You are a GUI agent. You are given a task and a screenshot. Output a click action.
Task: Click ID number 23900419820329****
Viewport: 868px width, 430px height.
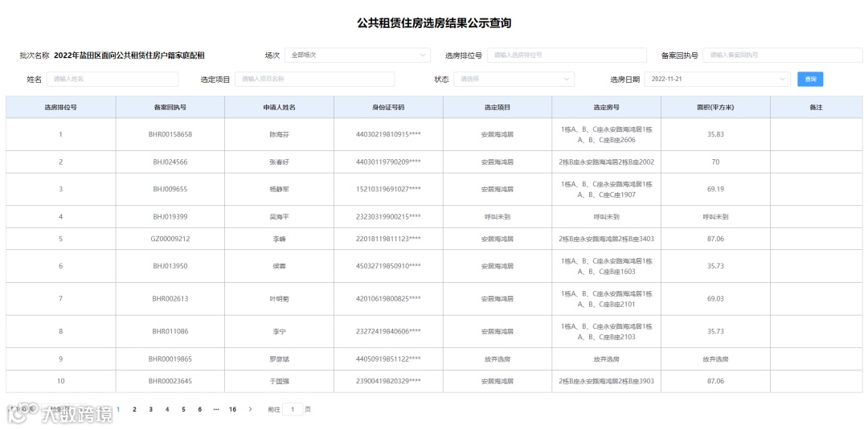point(388,381)
